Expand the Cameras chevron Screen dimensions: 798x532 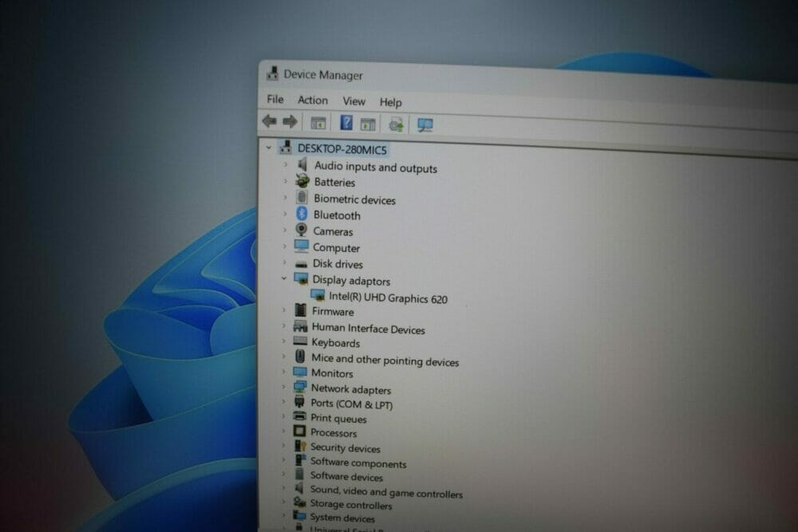[x=285, y=230]
